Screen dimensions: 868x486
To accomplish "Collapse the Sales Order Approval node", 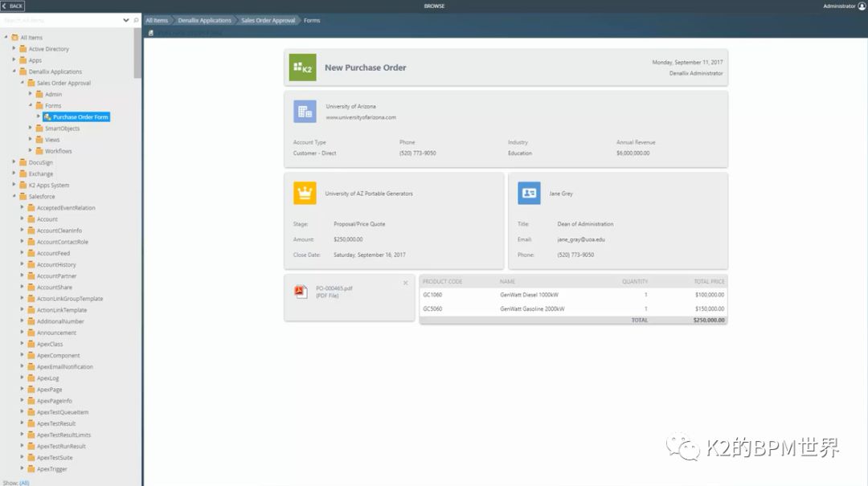I will tap(23, 83).
